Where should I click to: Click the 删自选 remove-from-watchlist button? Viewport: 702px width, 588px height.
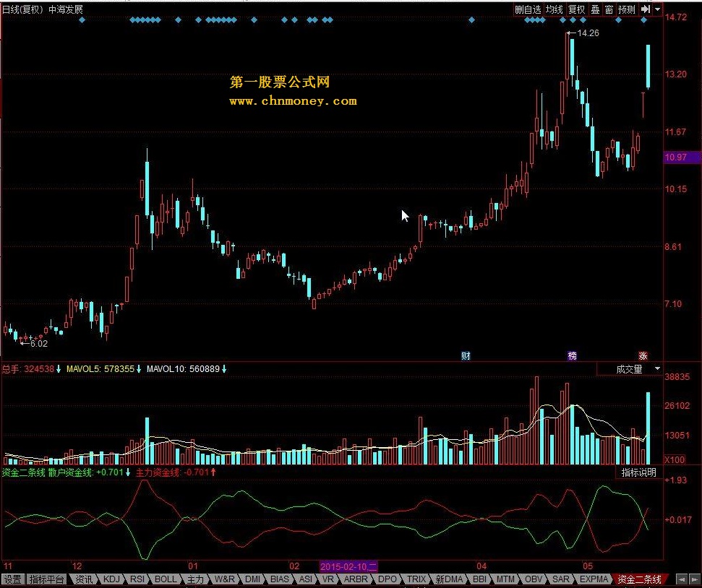pyautogui.click(x=528, y=9)
